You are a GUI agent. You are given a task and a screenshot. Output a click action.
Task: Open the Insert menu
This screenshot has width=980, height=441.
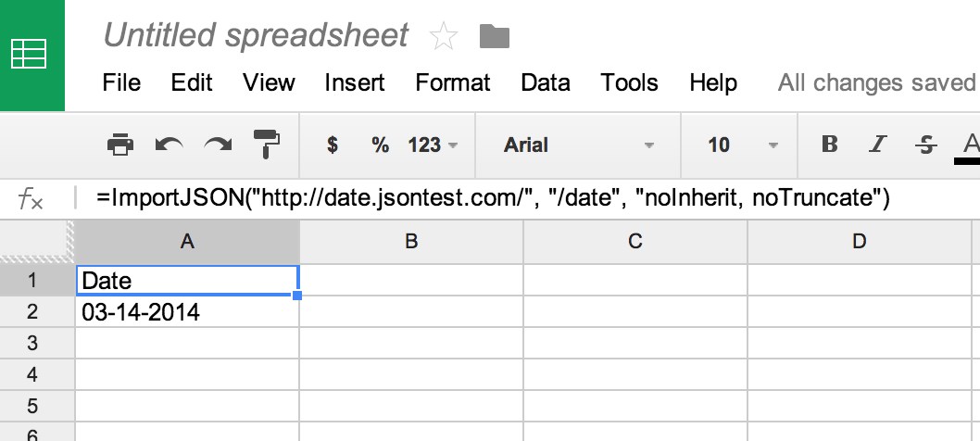click(355, 82)
